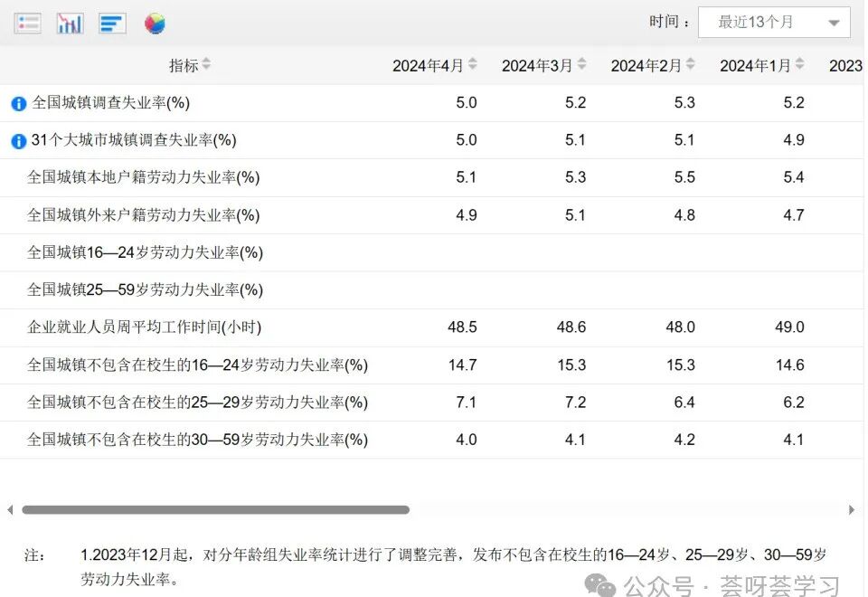868x597 pixels.
Task: Click the 2024年1月 column header
Action: pyautogui.click(x=755, y=65)
